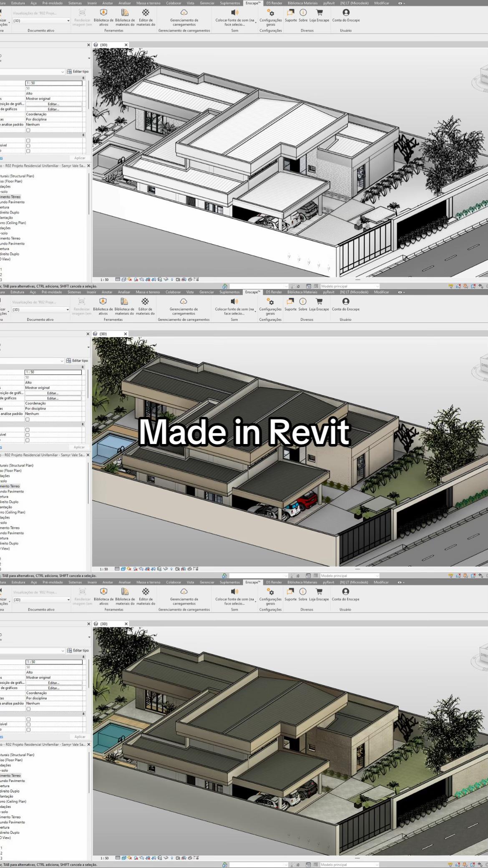Tick the 'sível' row checkbox in 'Made in Revit' window
Screen dimensions: 488x868
pos(28,435)
